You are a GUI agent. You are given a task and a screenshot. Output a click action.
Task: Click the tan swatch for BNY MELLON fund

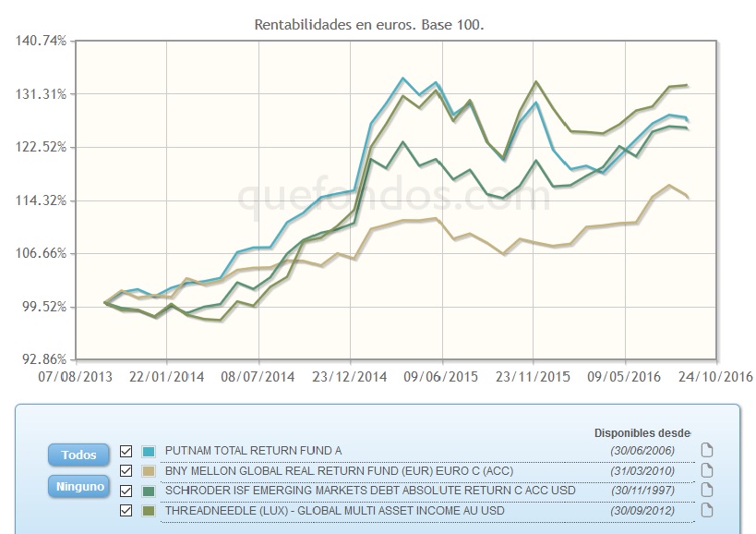pos(149,471)
